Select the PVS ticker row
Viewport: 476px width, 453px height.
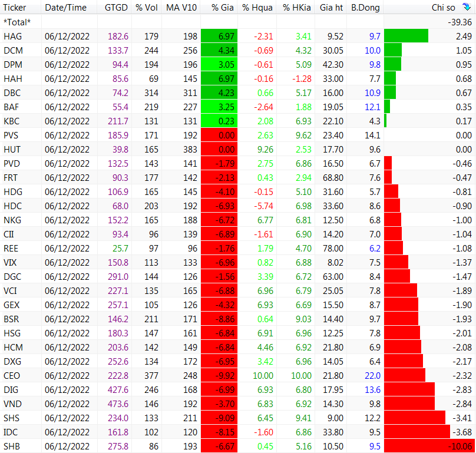[238, 135]
